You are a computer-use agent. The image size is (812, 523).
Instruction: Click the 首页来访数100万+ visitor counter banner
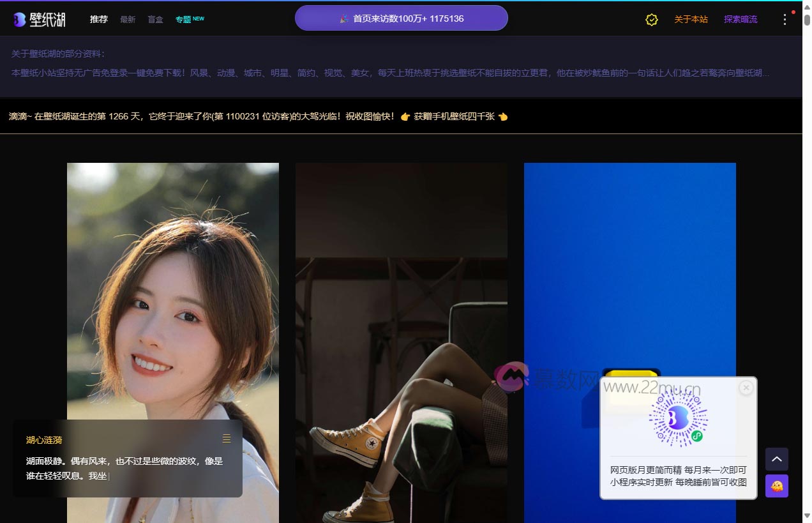pos(401,19)
